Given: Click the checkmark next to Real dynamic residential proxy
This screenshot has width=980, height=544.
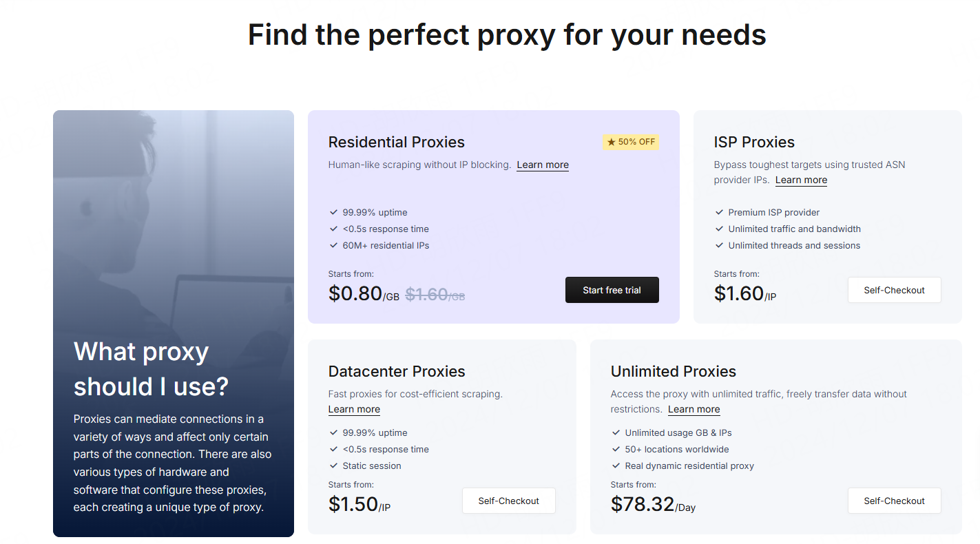Looking at the screenshot, I should (616, 466).
